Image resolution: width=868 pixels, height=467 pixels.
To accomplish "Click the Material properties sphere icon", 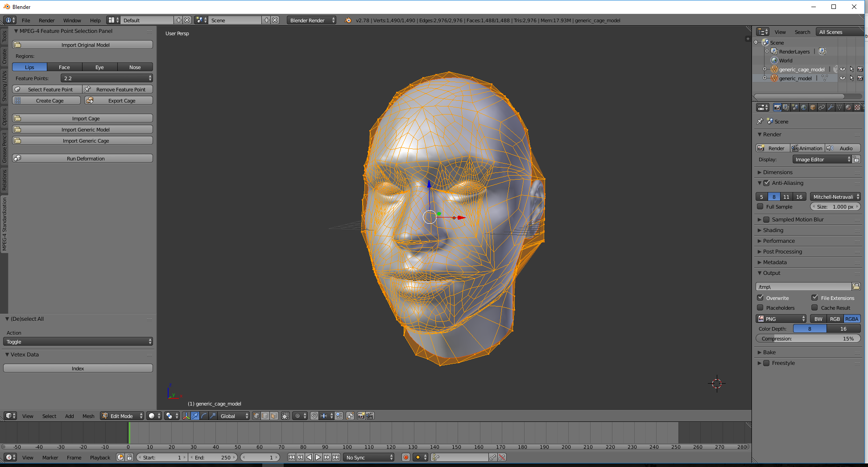I will coord(848,107).
